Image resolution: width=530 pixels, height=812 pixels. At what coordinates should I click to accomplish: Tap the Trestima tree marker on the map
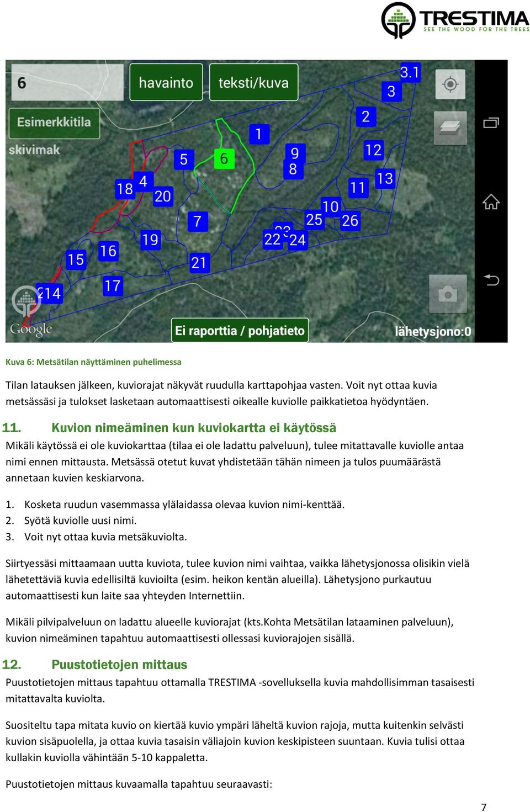25,302
